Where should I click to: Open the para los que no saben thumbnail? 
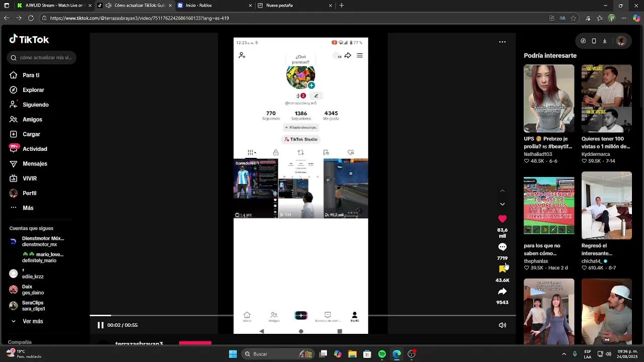pyautogui.click(x=549, y=205)
